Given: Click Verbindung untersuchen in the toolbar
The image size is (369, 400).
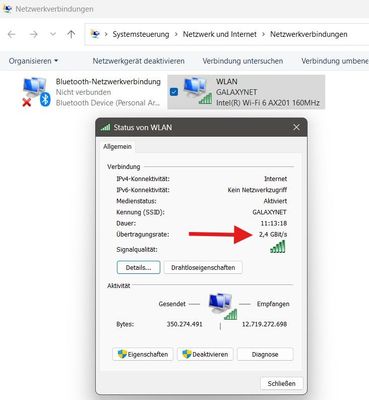Looking at the screenshot, I should (243, 61).
